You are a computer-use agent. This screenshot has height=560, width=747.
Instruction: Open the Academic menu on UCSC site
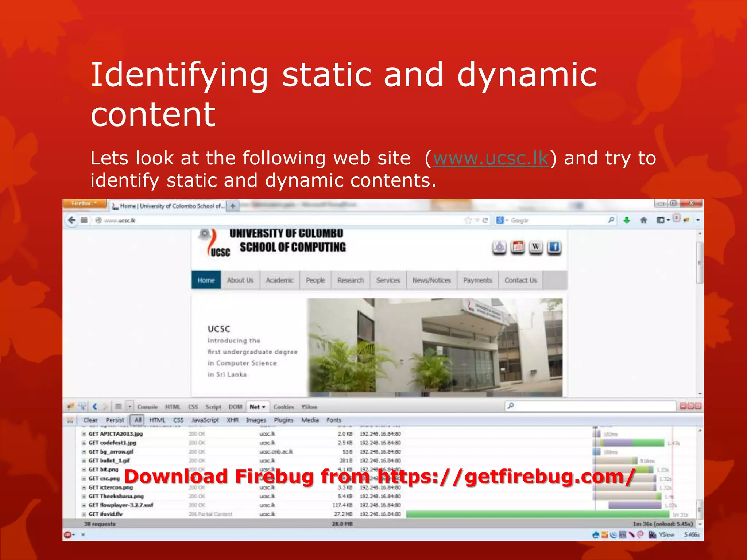coord(279,280)
